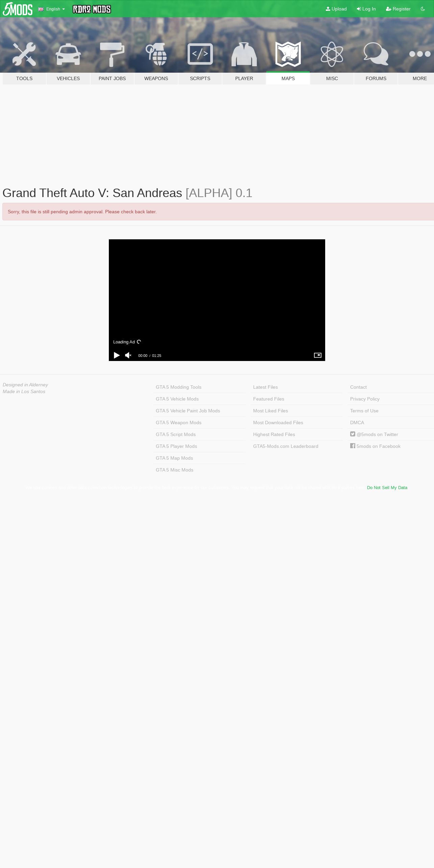The width and height of the screenshot is (434, 868).
Task: Open the PAINT JOBS tab
Action: pos(112,78)
